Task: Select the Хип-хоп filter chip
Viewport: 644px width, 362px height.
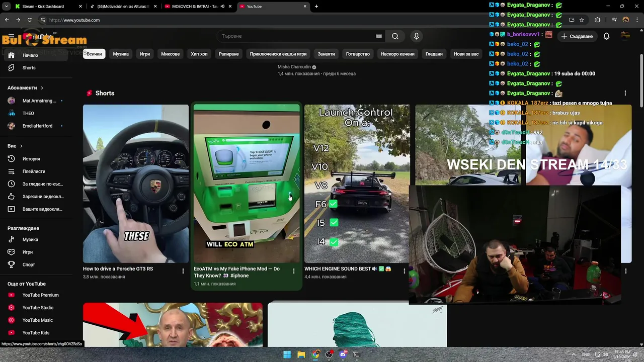Action: pyautogui.click(x=199, y=54)
